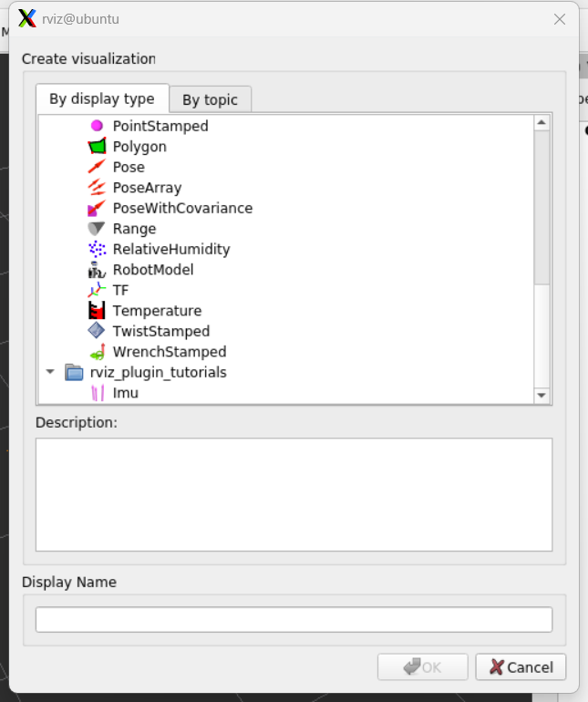
Task: Collapse the rviz_plugin_tutorials folder
Action: point(49,372)
